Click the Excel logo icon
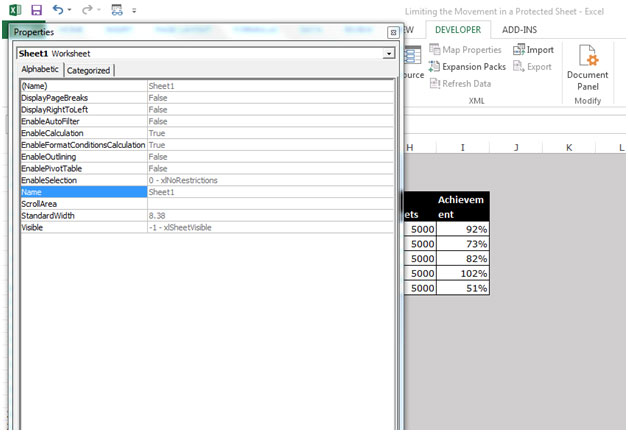This screenshot has width=628, height=432. click(15, 10)
